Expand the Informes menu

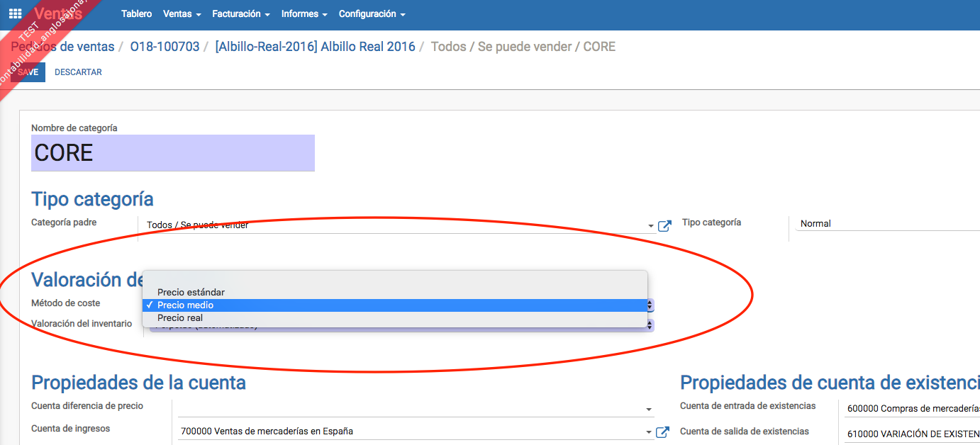[304, 14]
